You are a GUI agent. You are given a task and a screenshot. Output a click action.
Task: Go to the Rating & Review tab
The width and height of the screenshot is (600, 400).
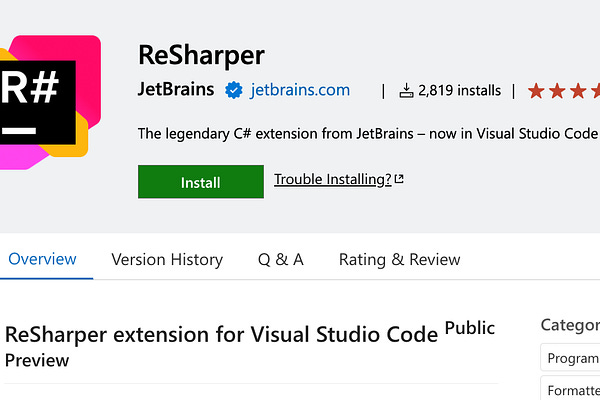(399, 260)
